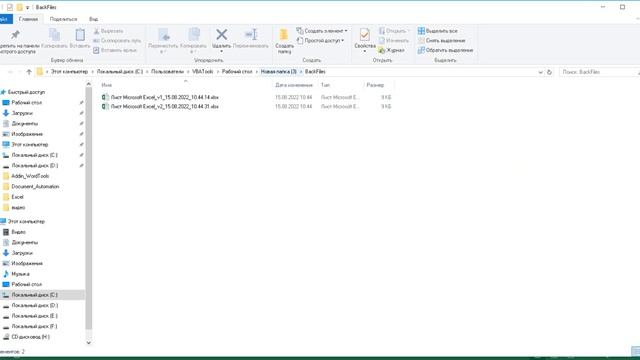The image size is (640, 360).
Task: Click the quick access toolbar checkmark icon
Action: point(10,7)
